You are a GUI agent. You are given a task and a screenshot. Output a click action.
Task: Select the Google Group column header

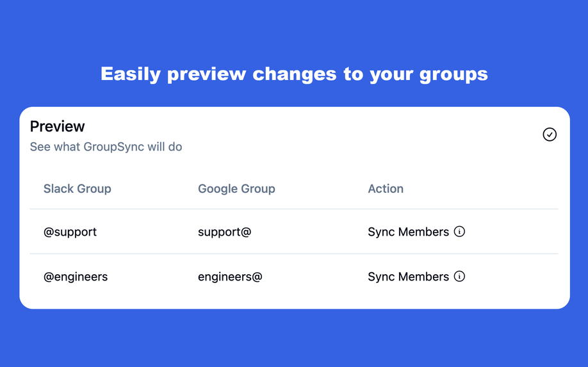pos(236,188)
